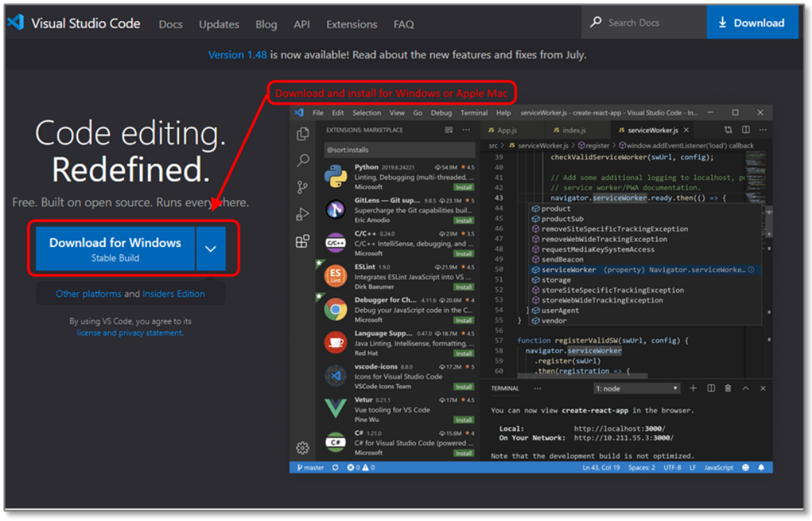Click the Python extension icon
The height and width of the screenshot is (521, 812).
(x=335, y=176)
